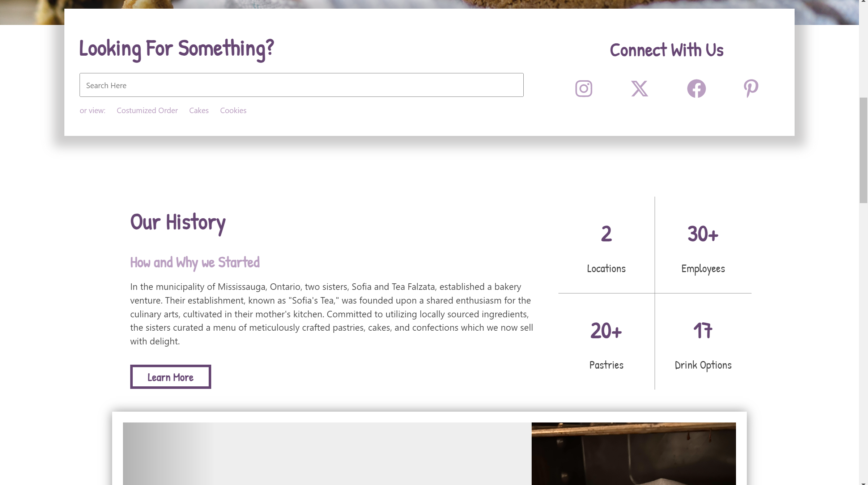Open the Costumized Order link
The width and height of the screenshot is (868, 485).
point(147,111)
